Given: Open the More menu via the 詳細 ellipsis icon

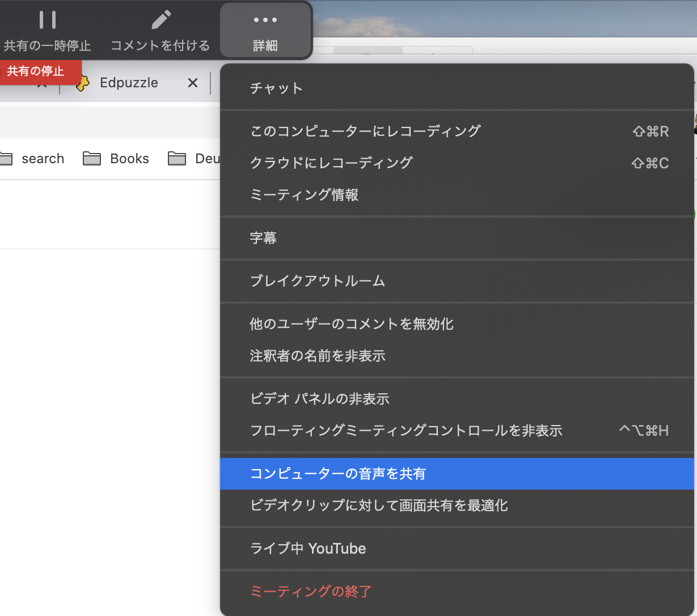Looking at the screenshot, I should 265,20.
